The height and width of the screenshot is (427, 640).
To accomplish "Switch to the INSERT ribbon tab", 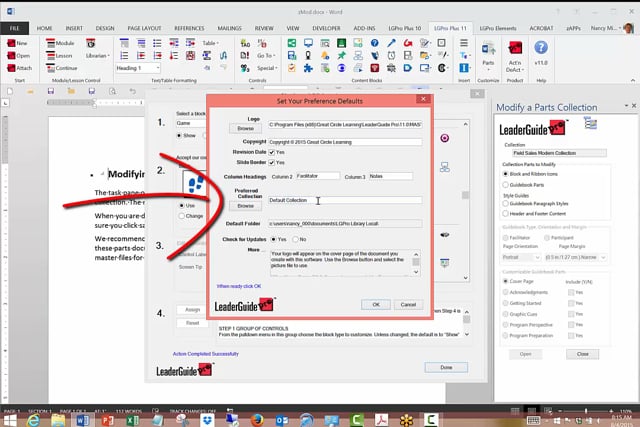I will (x=74, y=28).
